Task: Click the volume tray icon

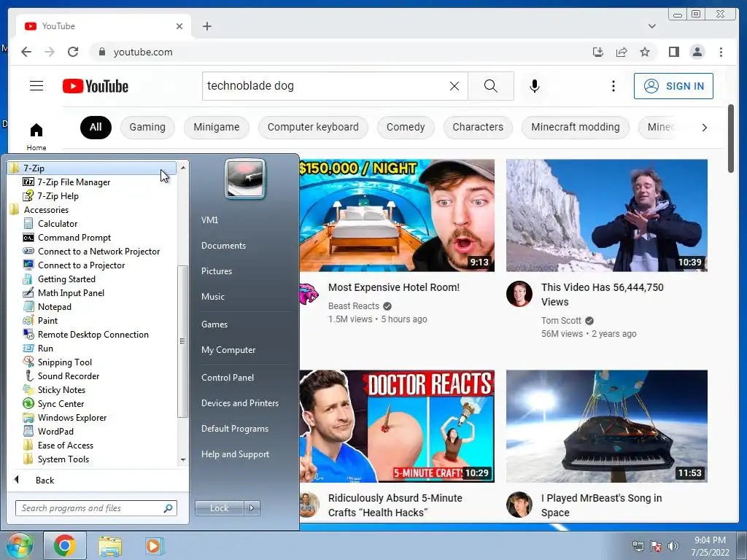Action: [x=673, y=546]
